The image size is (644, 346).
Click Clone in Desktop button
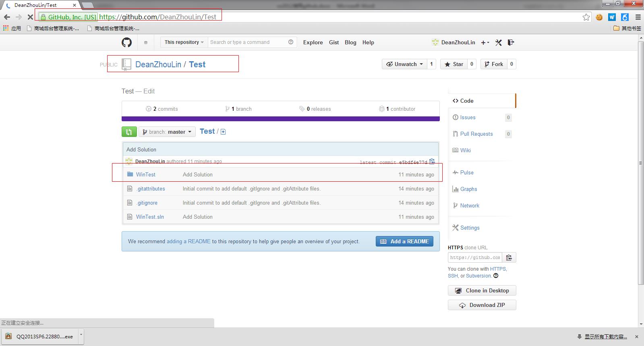pyautogui.click(x=482, y=290)
